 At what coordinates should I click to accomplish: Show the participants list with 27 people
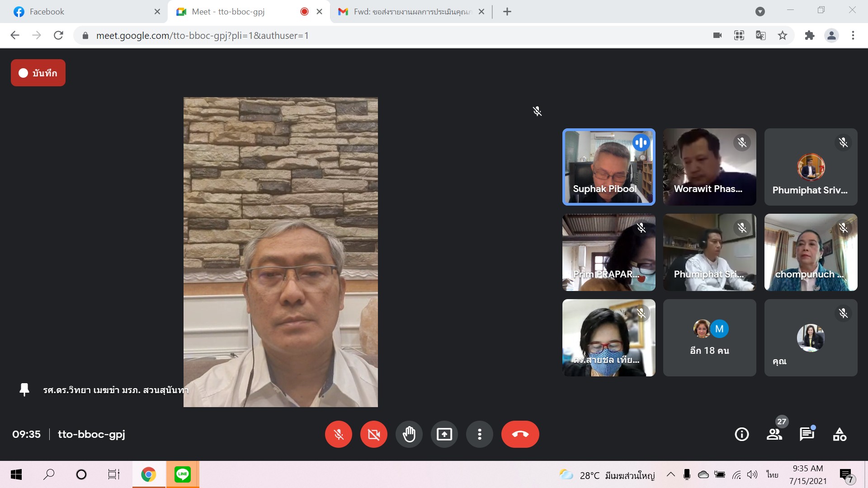click(774, 434)
